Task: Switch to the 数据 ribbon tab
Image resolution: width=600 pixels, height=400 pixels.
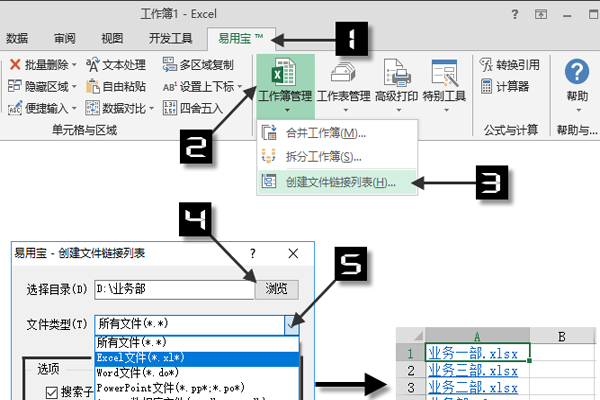Action: [16, 38]
